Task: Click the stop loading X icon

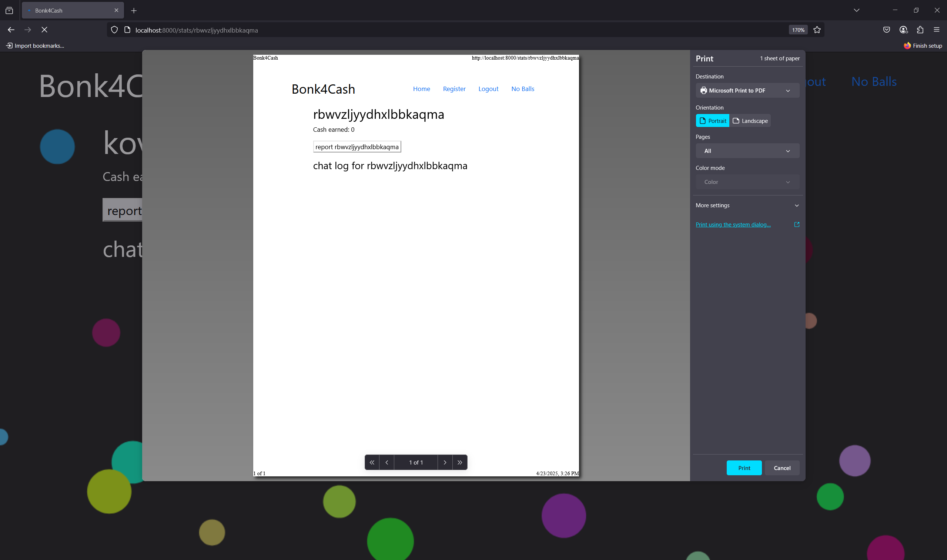Action: point(44,30)
